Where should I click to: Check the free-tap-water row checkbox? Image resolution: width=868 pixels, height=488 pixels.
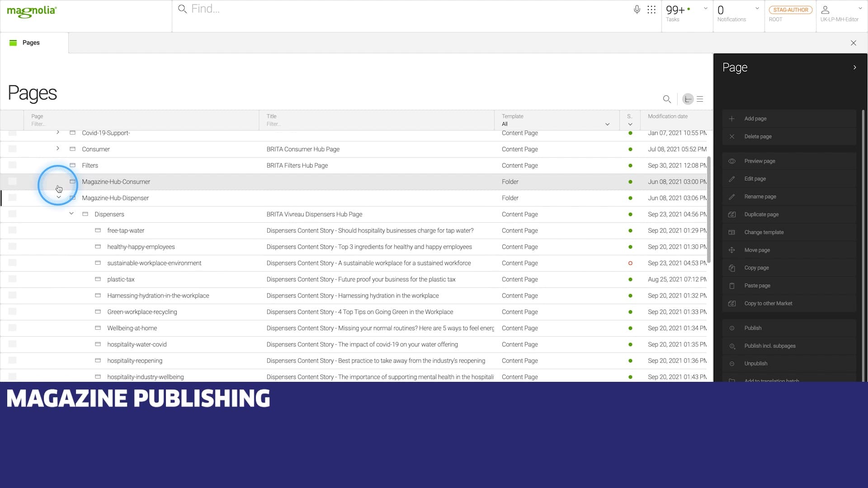pos(13,230)
